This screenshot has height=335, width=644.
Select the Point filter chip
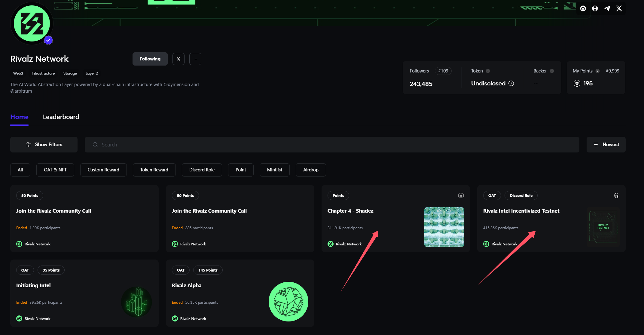(241, 170)
